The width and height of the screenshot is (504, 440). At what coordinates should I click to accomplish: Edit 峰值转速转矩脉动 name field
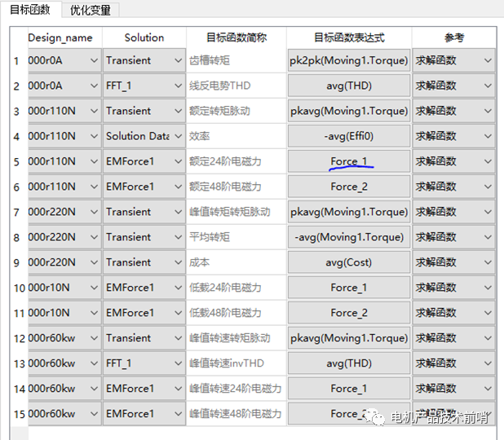[x=237, y=338]
